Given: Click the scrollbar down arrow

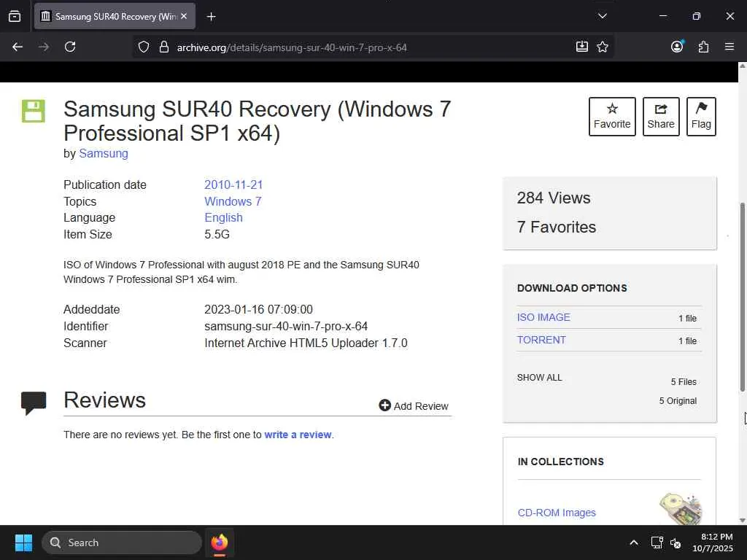Looking at the screenshot, I should point(742,521).
